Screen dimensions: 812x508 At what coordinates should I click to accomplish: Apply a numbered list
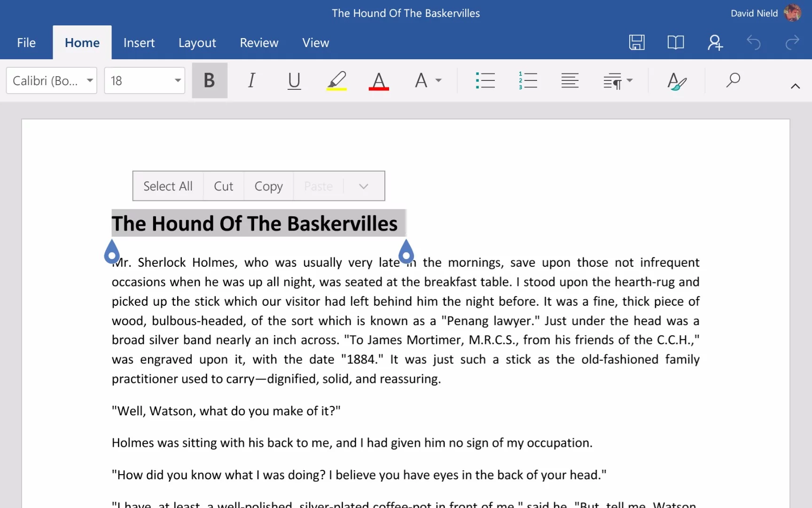tap(528, 80)
